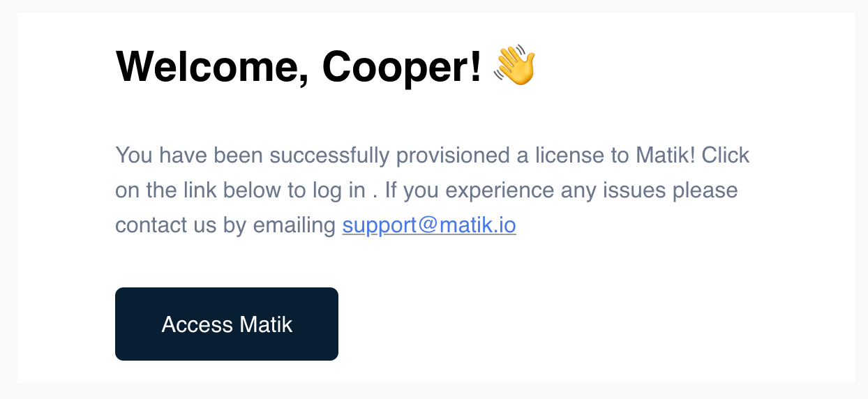This screenshot has height=399, width=868.
Task: Click the name "Cooper!" in the heading
Action: click(402, 66)
